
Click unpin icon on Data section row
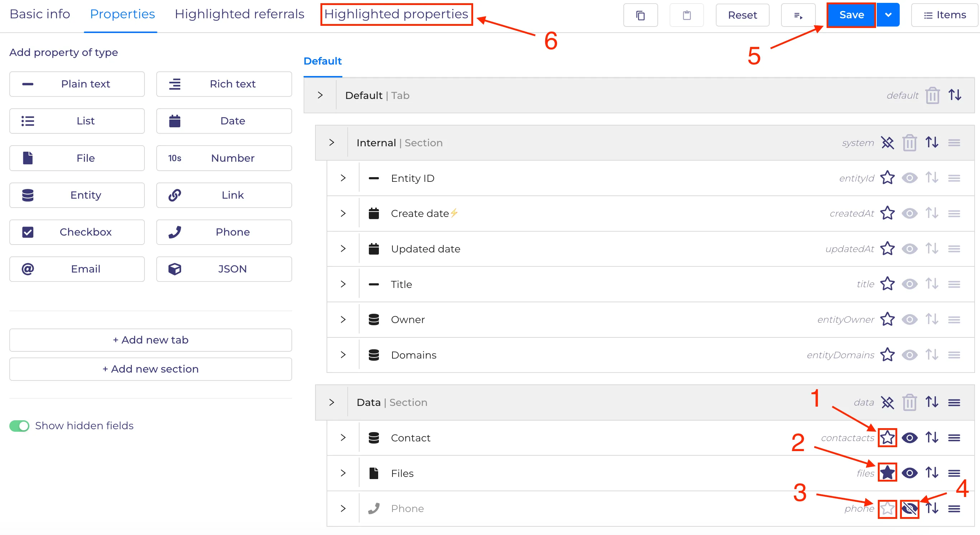tap(888, 403)
